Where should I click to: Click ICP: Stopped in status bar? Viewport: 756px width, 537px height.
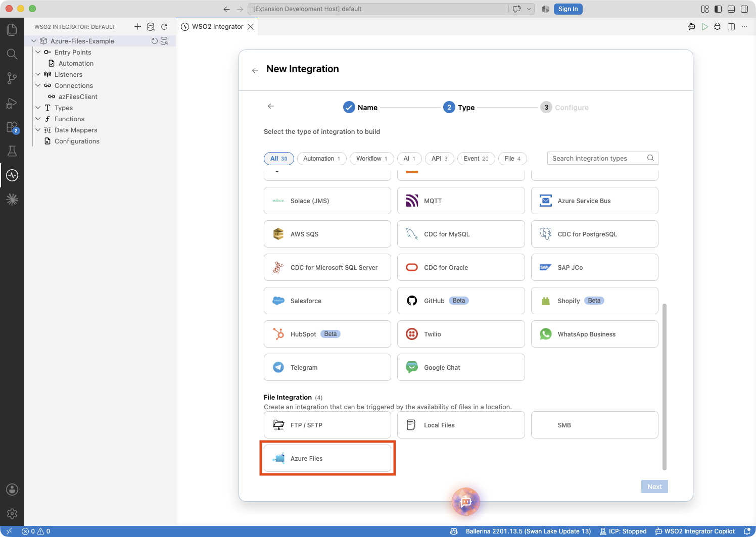coord(623,531)
